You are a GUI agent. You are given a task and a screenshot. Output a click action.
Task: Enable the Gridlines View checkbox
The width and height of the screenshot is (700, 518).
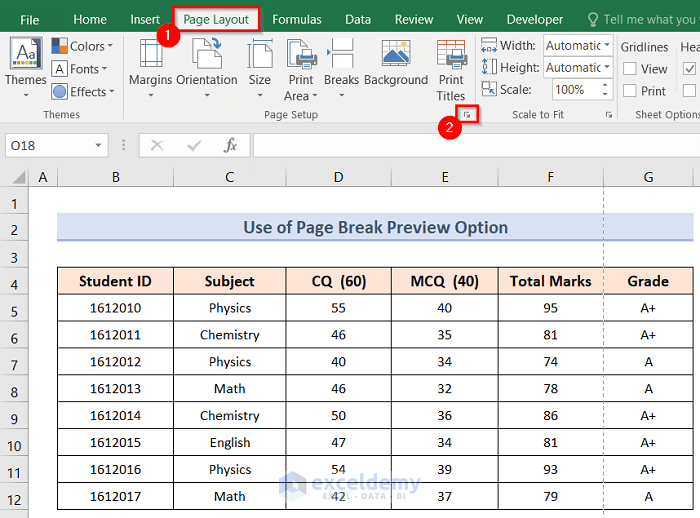tap(629, 69)
